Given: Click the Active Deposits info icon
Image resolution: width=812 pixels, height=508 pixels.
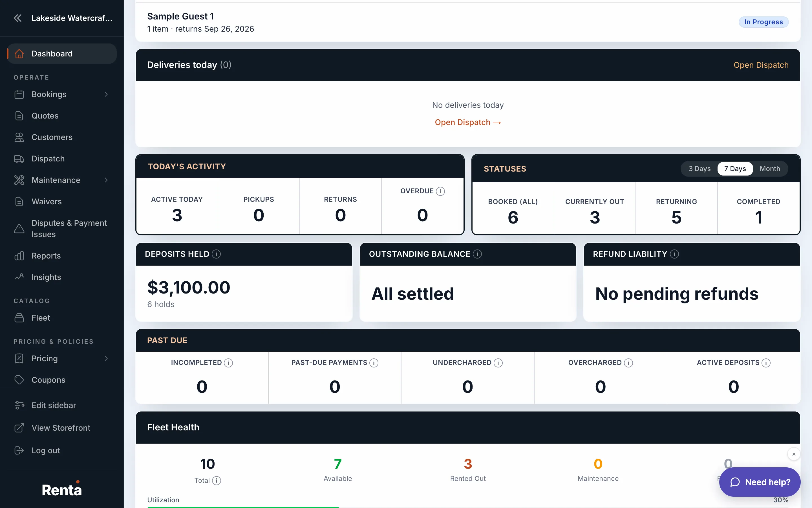Looking at the screenshot, I should click(x=766, y=363).
